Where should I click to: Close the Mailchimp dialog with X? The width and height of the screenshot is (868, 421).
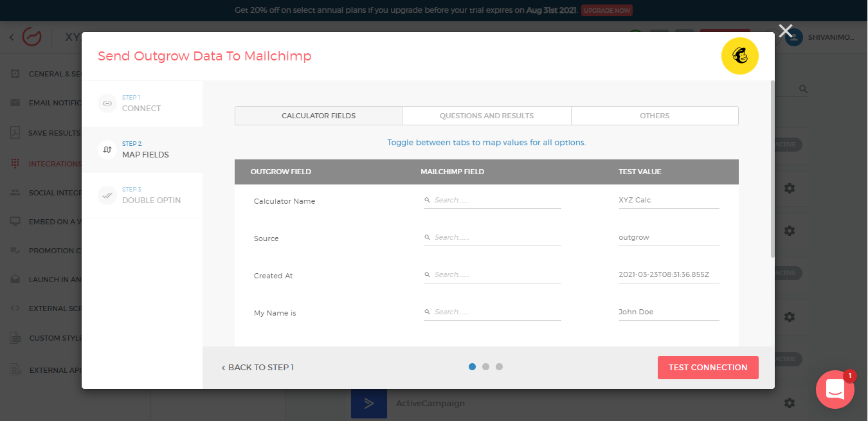(785, 31)
